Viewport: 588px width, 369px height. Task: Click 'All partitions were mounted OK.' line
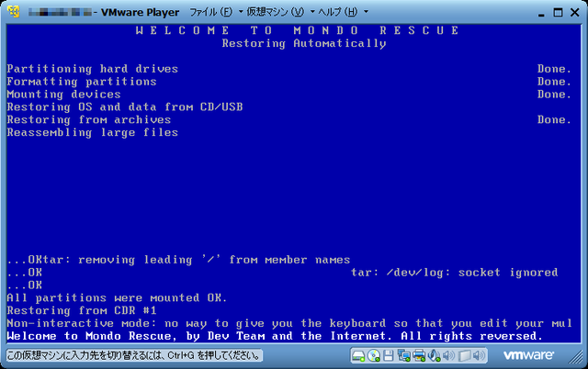(117, 297)
